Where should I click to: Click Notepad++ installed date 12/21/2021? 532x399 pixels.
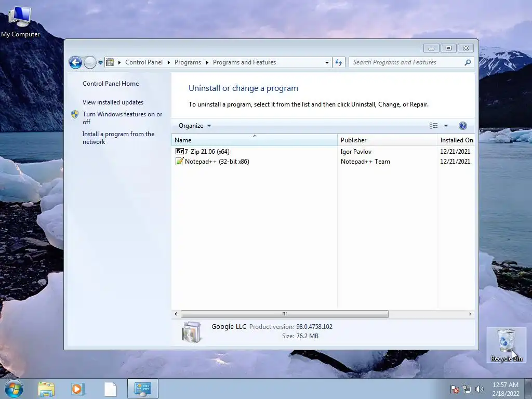click(455, 162)
